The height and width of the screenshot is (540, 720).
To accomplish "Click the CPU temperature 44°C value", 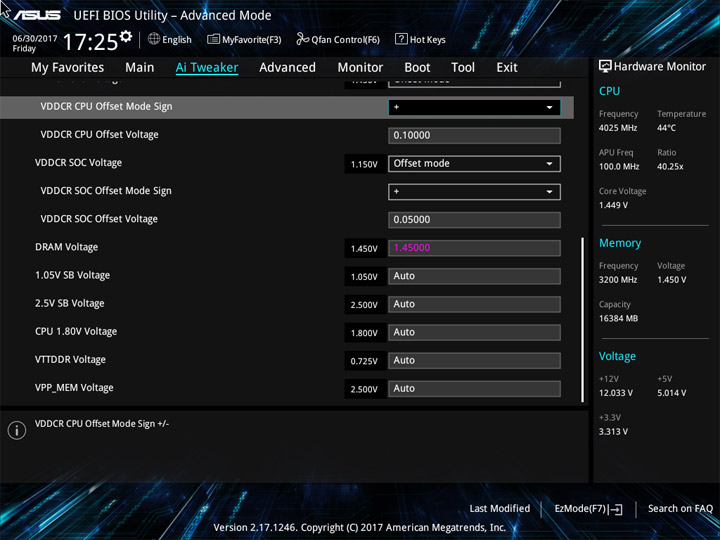I will pos(666,128).
